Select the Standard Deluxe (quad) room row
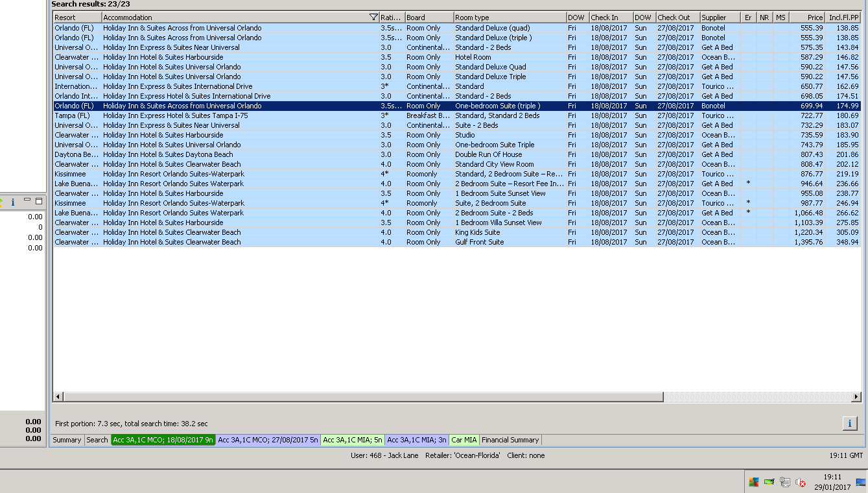The height and width of the screenshot is (493, 868). [457, 28]
